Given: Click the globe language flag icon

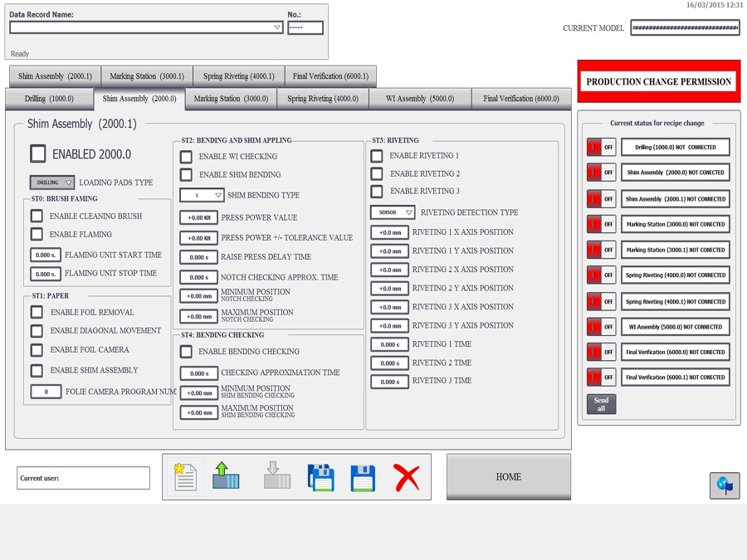Looking at the screenshot, I should (x=724, y=485).
